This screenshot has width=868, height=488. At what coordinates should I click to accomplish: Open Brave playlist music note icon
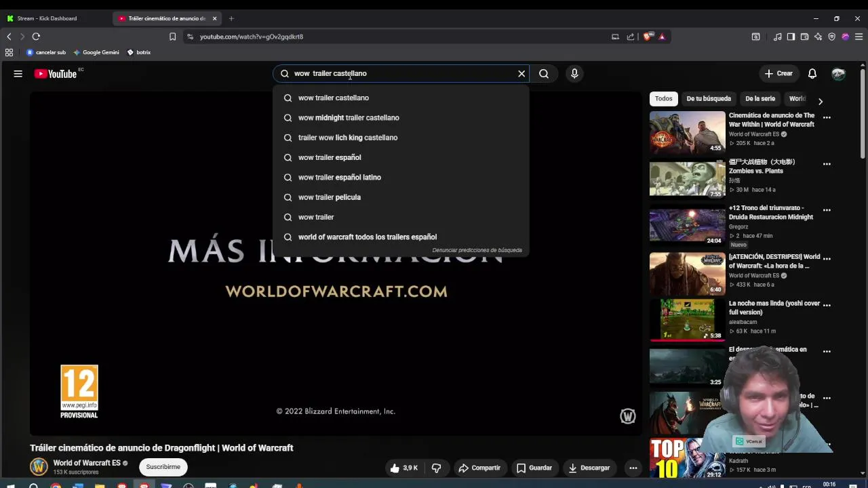coord(778,37)
